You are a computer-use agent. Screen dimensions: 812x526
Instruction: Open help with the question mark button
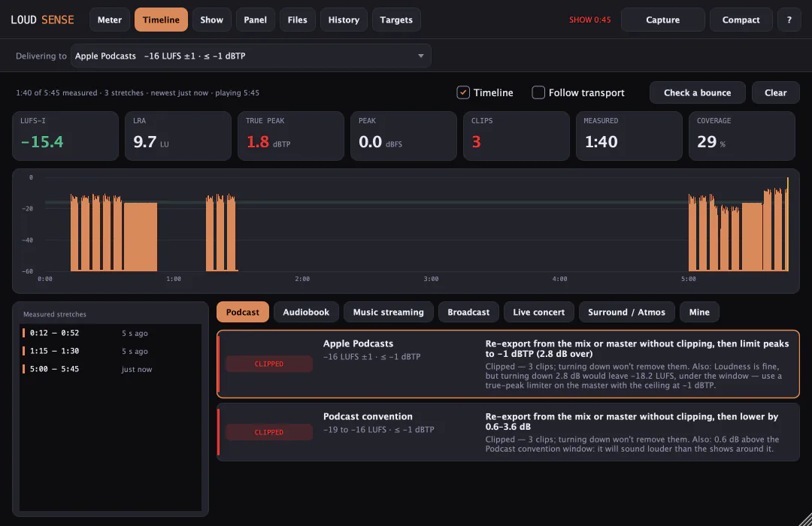coord(789,20)
